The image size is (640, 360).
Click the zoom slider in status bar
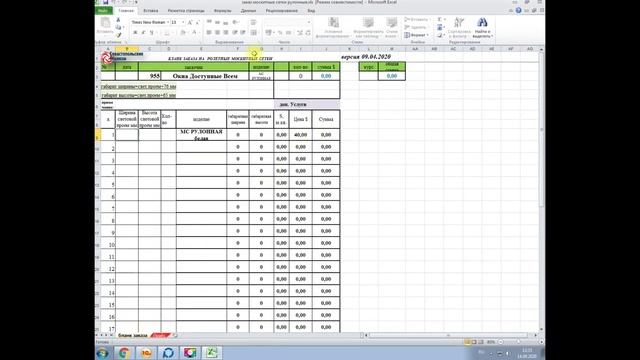[518, 342]
